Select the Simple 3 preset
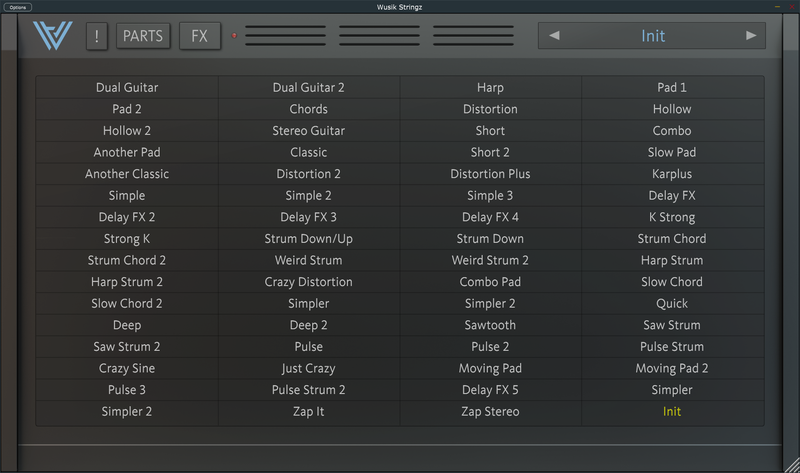The image size is (800, 473). click(490, 195)
